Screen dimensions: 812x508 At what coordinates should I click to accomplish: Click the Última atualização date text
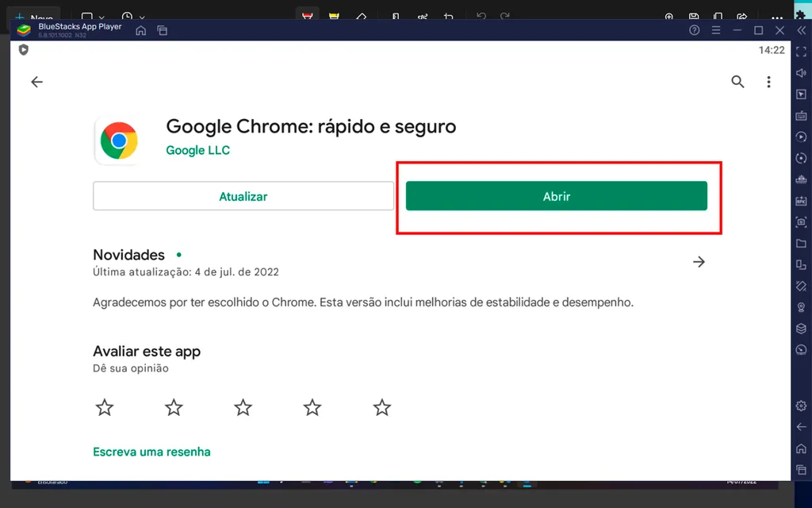(186, 272)
